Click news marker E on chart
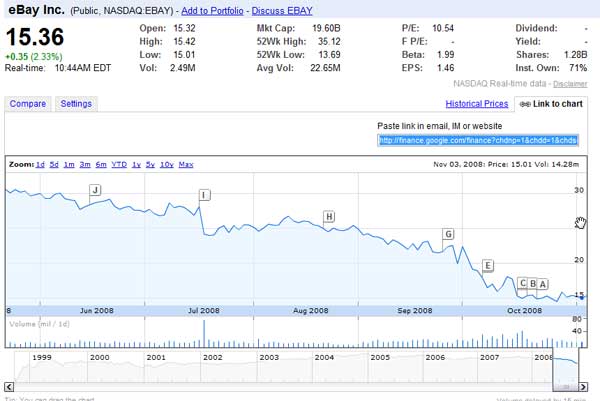 pyautogui.click(x=488, y=265)
